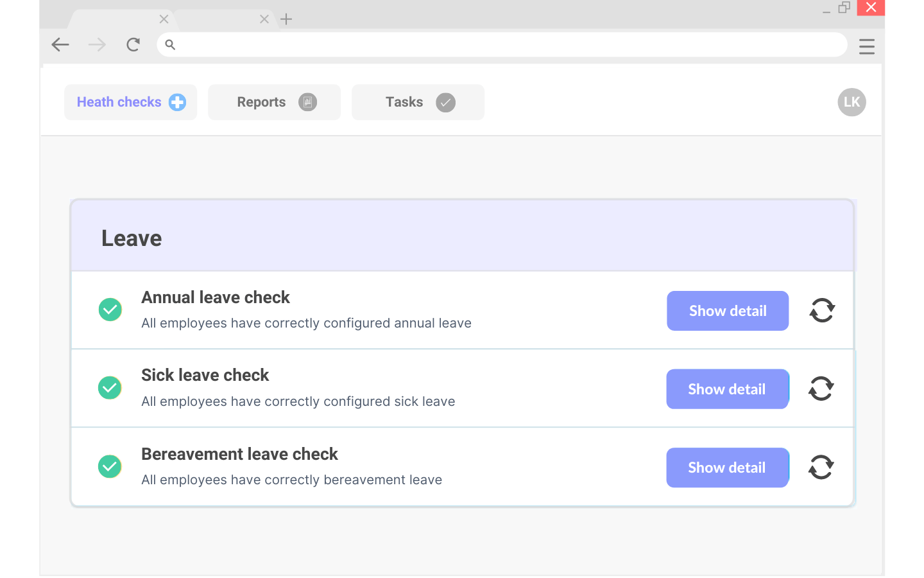Click the Leave section header

pyautogui.click(x=462, y=235)
